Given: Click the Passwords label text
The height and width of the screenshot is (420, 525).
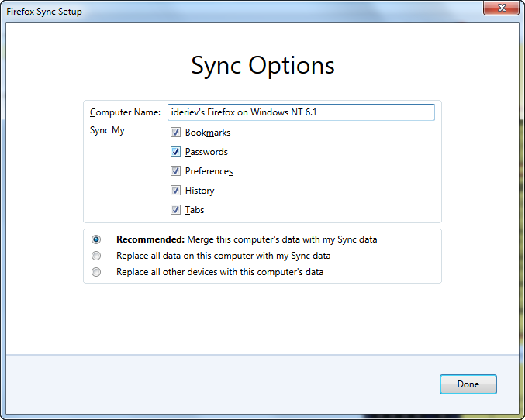Looking at the screenshot, I should pyautogui.click(x=206, y=152).
